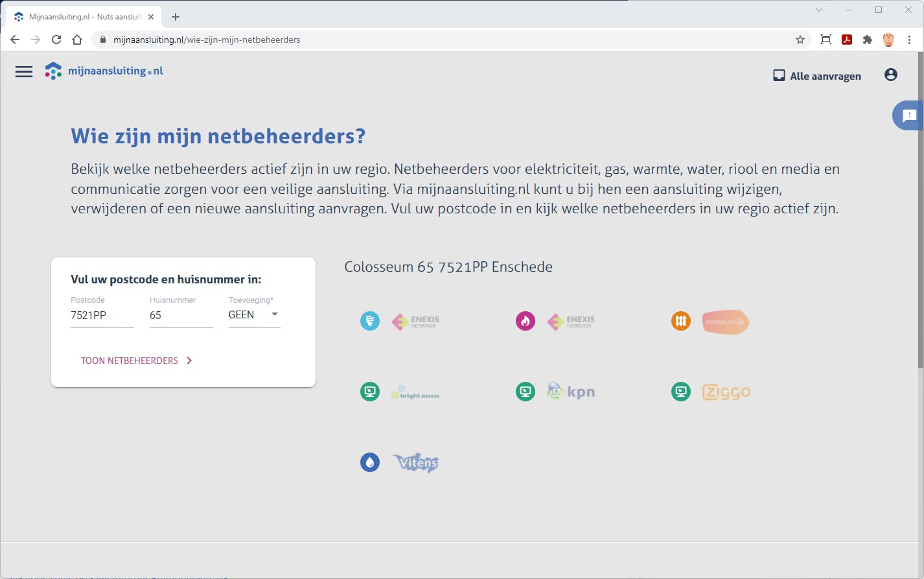
Task: Click the TOON NETBEHEERDERS button
Action: (x=137, y=360)
